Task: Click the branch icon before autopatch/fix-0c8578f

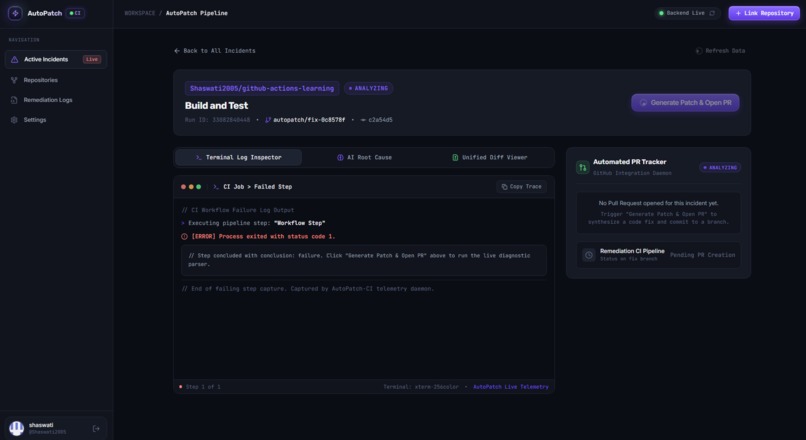Action: point(268,120)
